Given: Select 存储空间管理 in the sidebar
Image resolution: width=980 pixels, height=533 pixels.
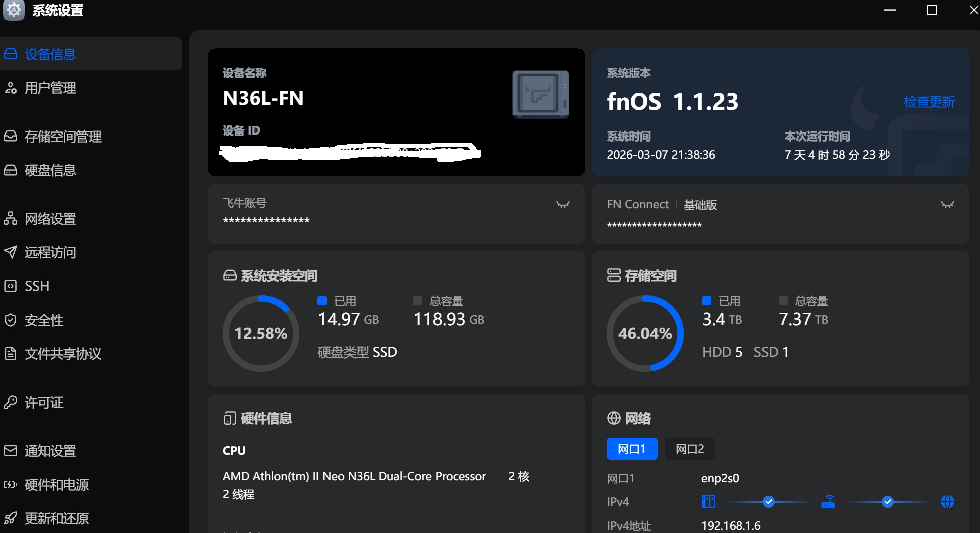Looking at the screenshot, I should click(63, 137).
